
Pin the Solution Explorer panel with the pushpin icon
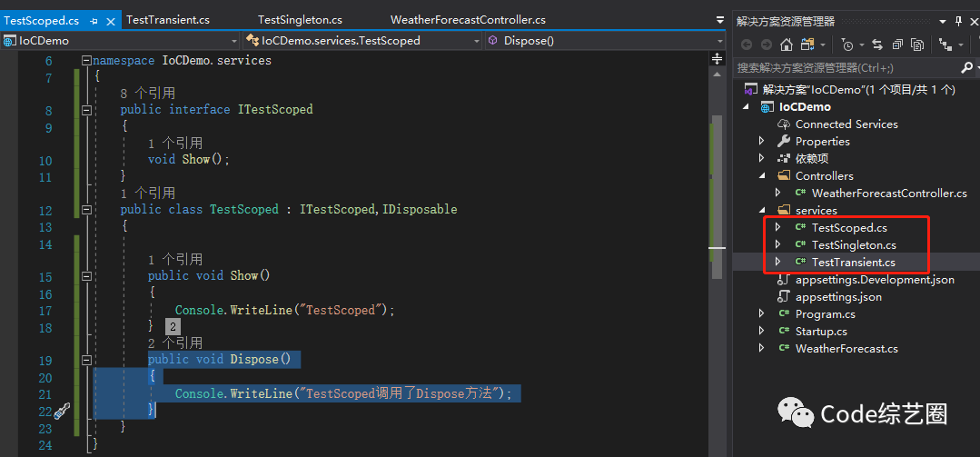959,21
